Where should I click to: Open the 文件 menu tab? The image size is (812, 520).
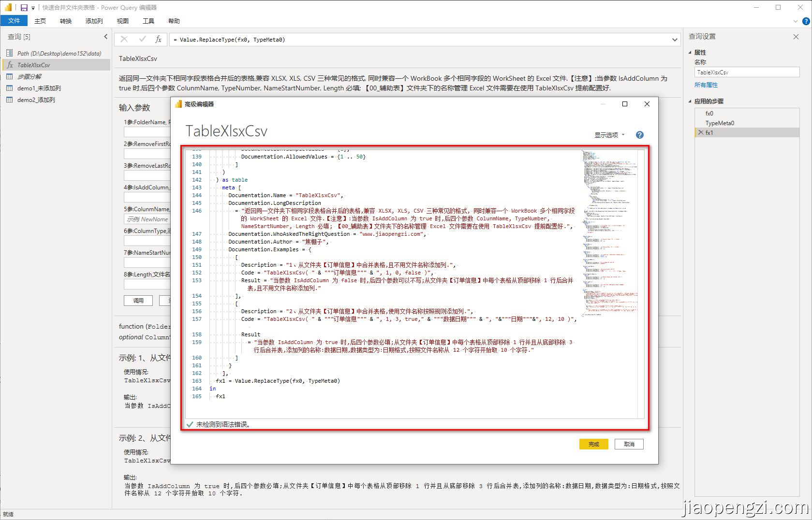click(x=14, y=21)
